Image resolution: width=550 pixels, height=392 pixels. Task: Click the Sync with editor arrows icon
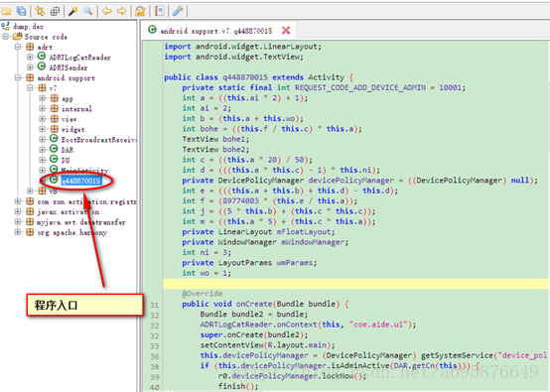pyautogui.click(x=40, y=11)
